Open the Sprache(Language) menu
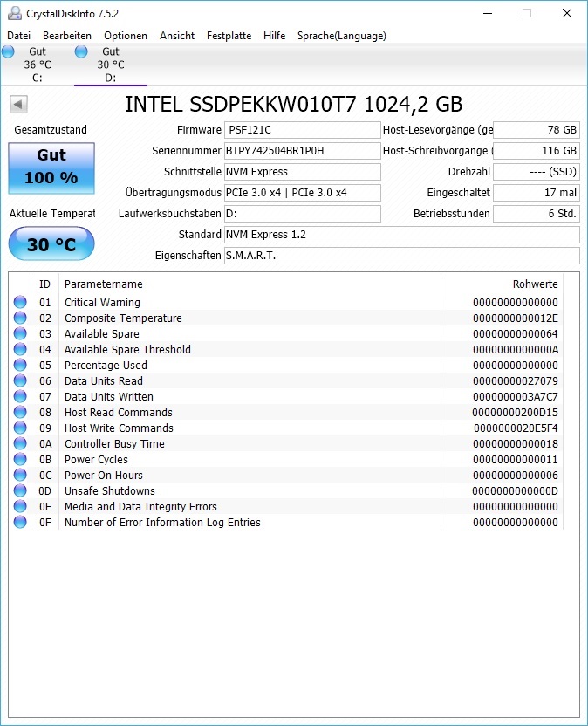The width and height of the screenshot is (588, 726). (342, 36)
